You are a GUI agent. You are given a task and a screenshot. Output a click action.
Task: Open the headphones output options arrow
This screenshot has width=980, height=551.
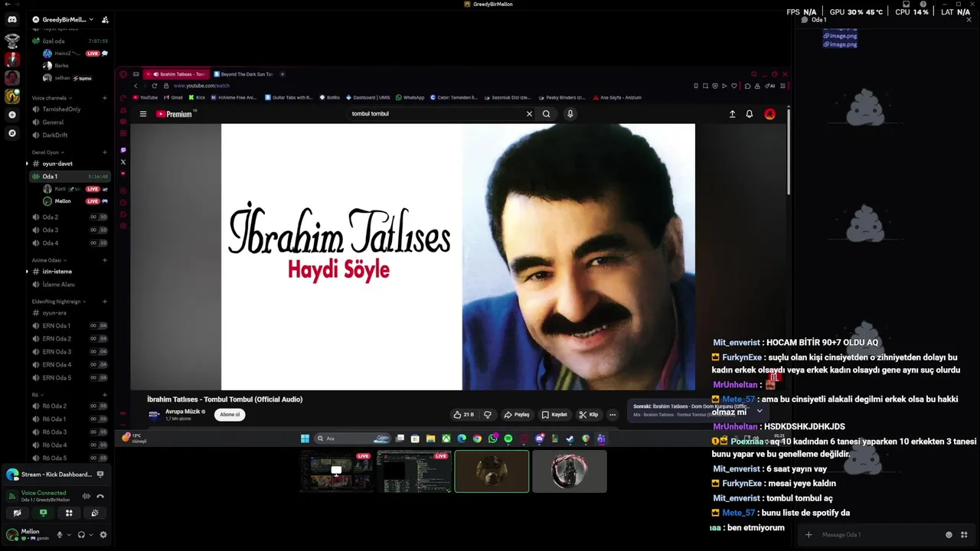click(90, 535)
